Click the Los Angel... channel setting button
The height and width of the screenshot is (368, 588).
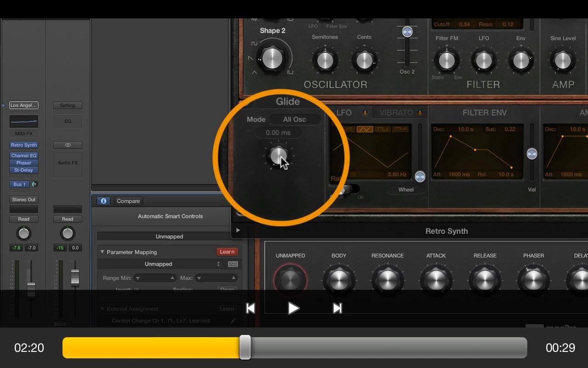[x=23, y=105]
